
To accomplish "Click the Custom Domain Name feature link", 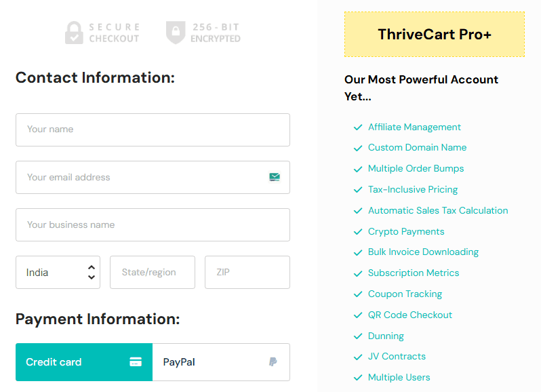I will [417, 147].
